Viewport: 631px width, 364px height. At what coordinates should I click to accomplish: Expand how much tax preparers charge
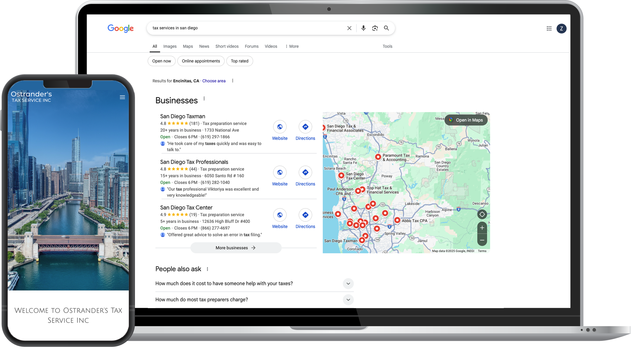pyautogui.click(x=348, y=300)
